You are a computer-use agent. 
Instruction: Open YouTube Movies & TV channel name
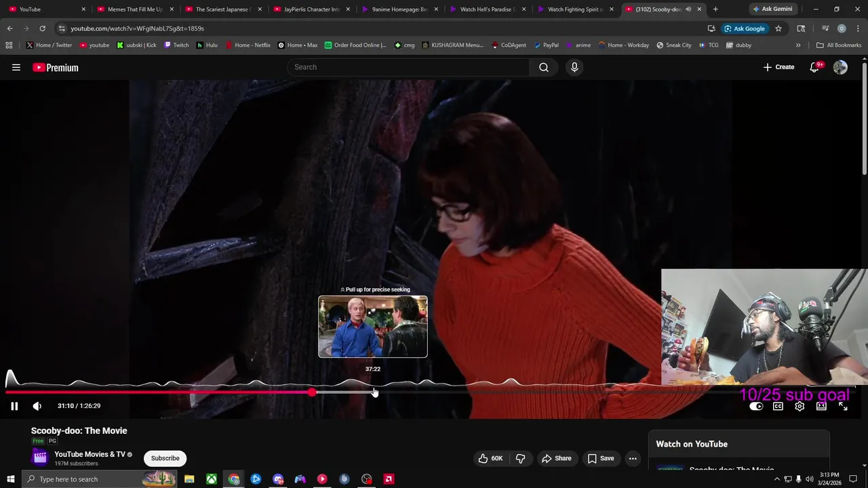[90, 454]
